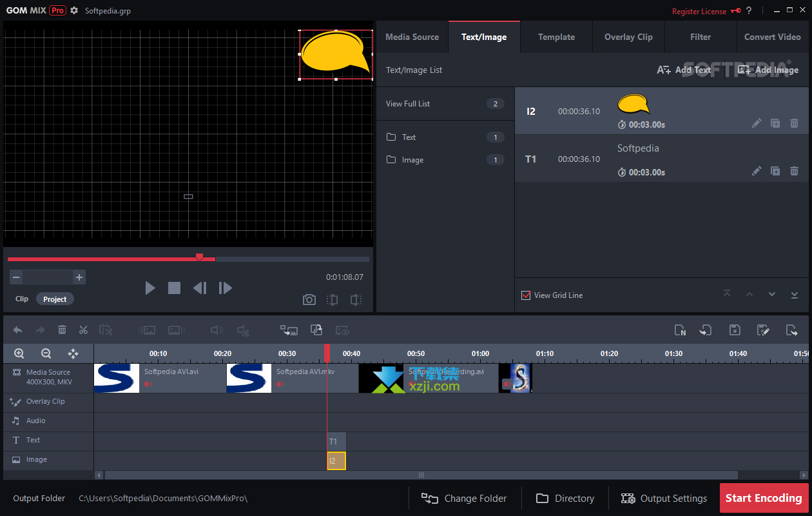Create a new project file
The width and height of the screenshot is (812, 516).
coord(680,330)
